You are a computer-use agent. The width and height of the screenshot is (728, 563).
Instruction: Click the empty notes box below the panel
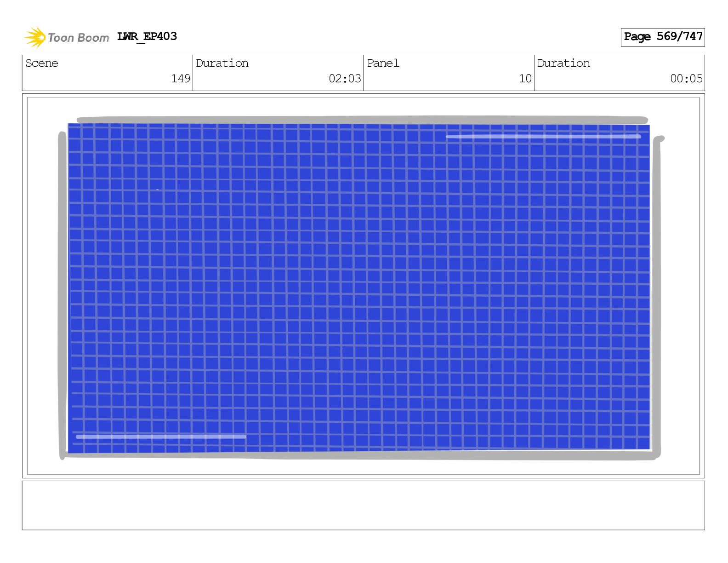coord(363,506)
